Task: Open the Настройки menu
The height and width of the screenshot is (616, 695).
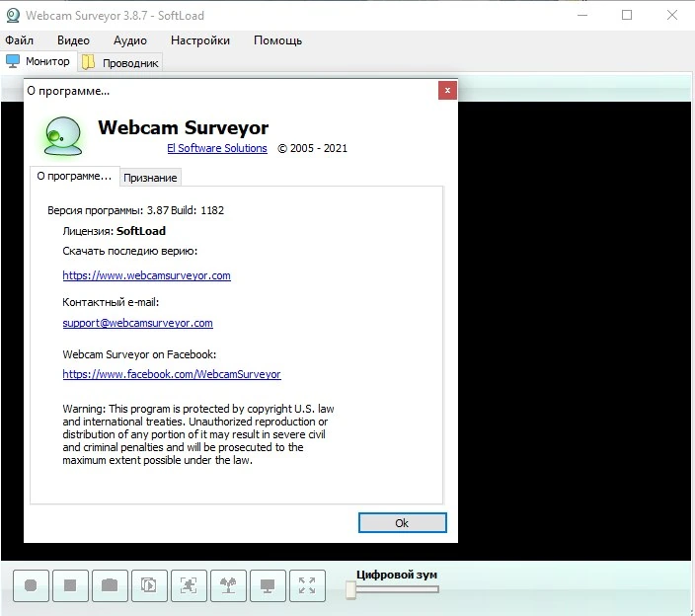Action: coord(199,40)
